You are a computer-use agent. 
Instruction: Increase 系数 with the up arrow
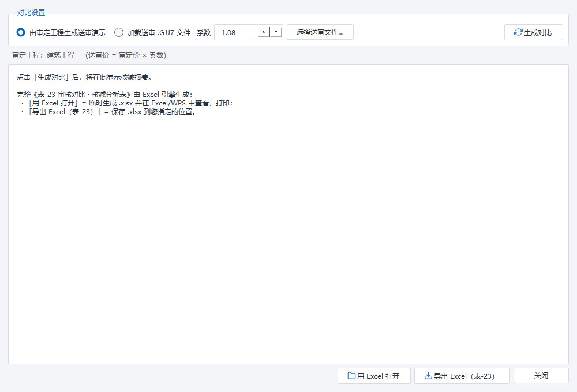click(x=264, y=32)
